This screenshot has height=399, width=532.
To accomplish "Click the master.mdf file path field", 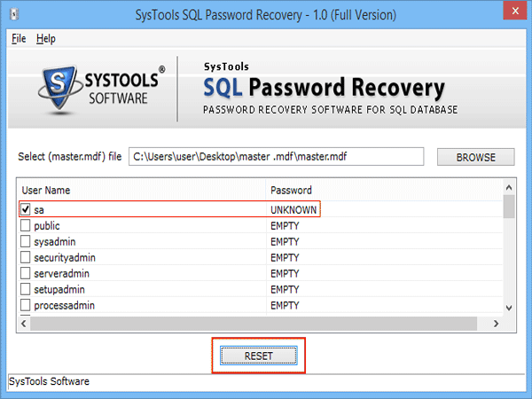I will (276, 156).
